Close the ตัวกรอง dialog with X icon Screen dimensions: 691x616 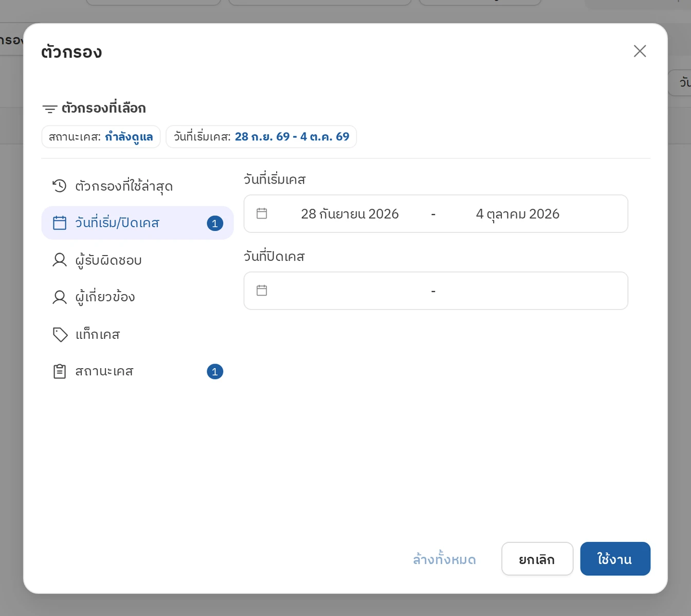pyautogui.click(x=640, y=51)
